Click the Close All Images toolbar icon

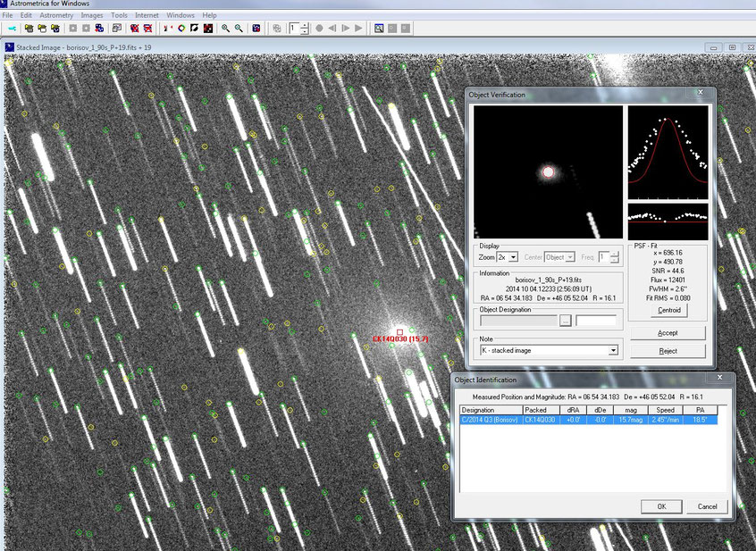(147, 29)
